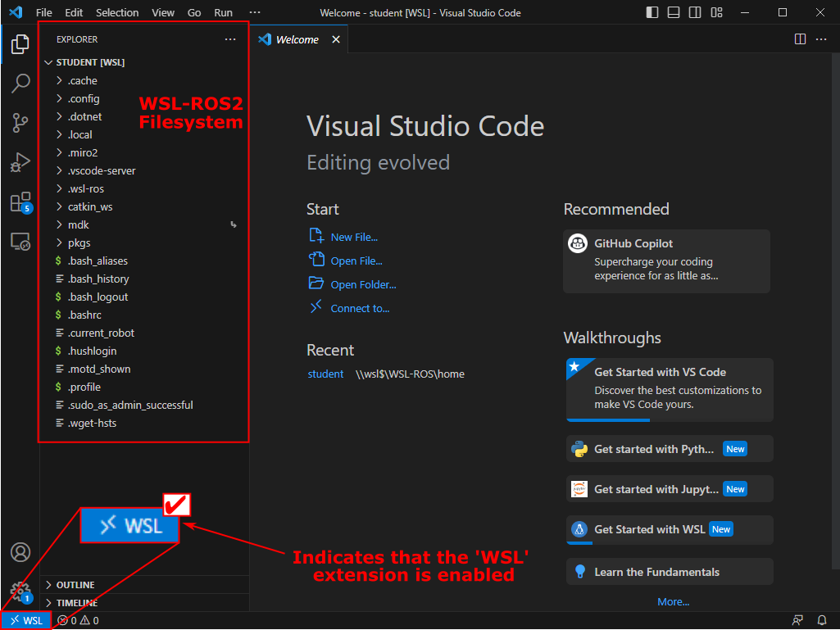Open Get started with Jupyter walkthrough

click(x=670, y=488)
